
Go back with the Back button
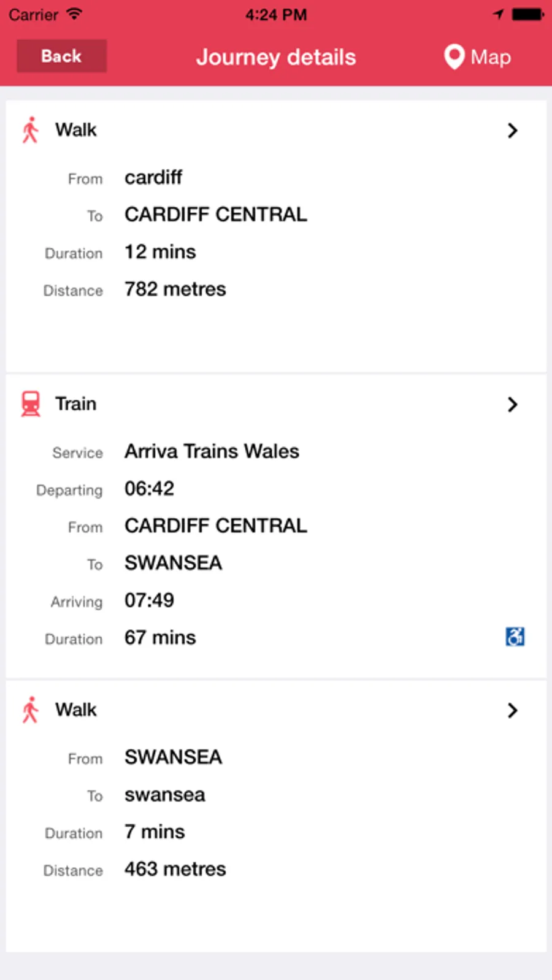(x=61, y=56)
